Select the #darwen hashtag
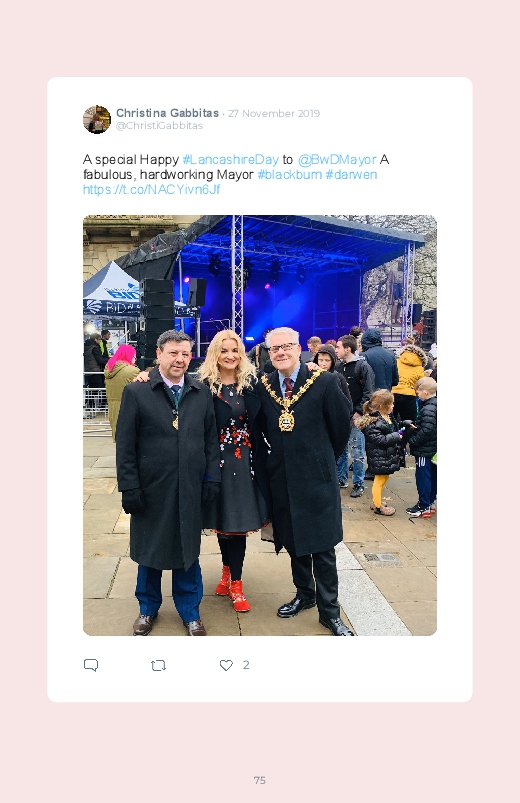This screenshot has width=520, height=803. point(351,175)
